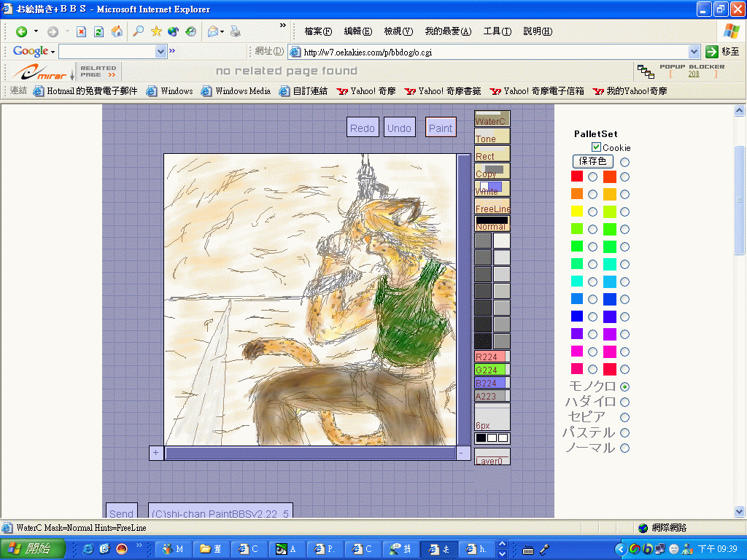Click the IE Home button
This screenshot has width=747, height=560.
tap(117, 31)
